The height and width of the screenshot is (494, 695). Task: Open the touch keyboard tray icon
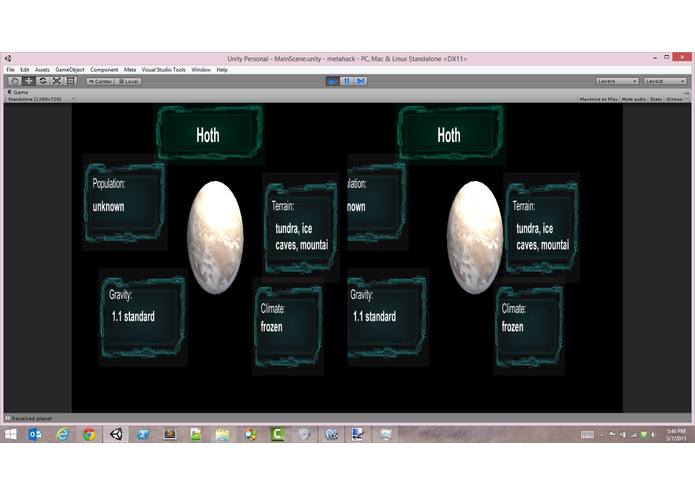point(587,435)
